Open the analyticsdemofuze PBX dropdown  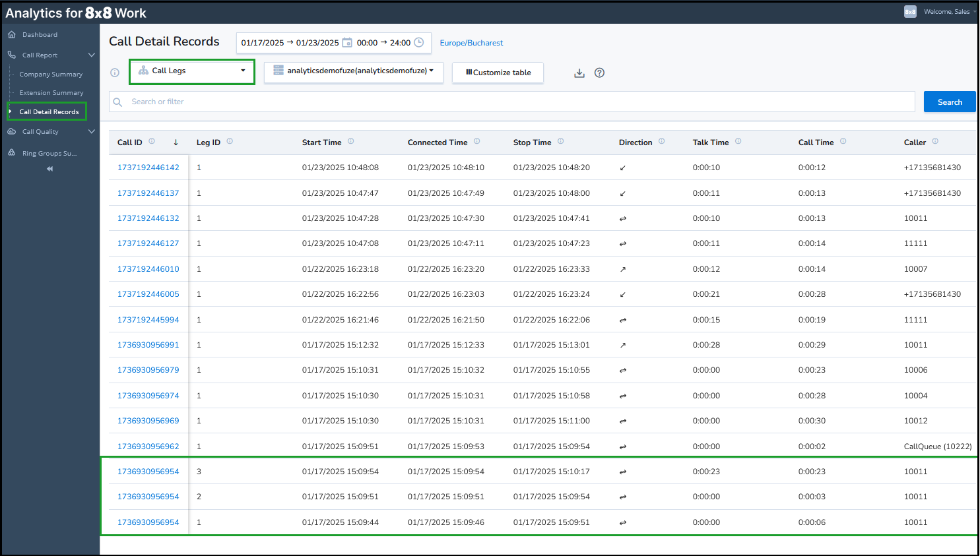pyautogui.click(x=354, y=71)
